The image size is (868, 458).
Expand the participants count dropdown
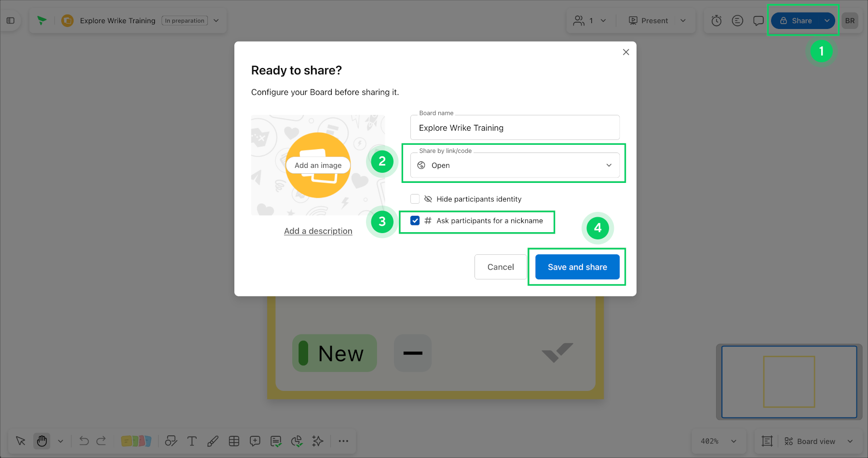tap(603, 21)
